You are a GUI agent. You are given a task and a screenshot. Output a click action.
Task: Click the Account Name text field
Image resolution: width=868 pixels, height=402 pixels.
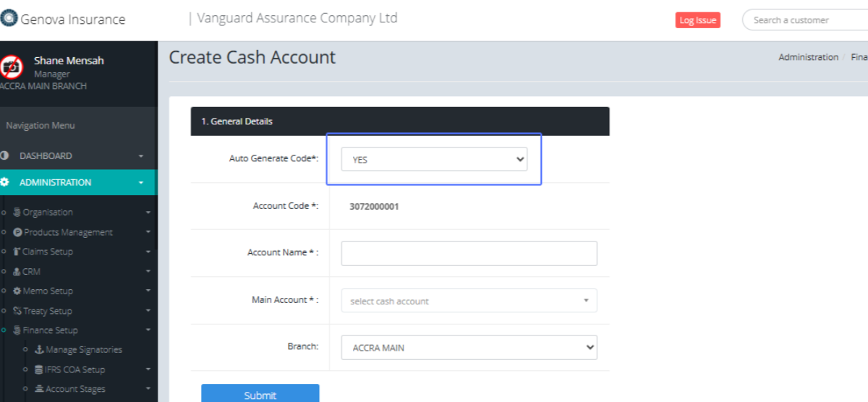pos(469,253)
